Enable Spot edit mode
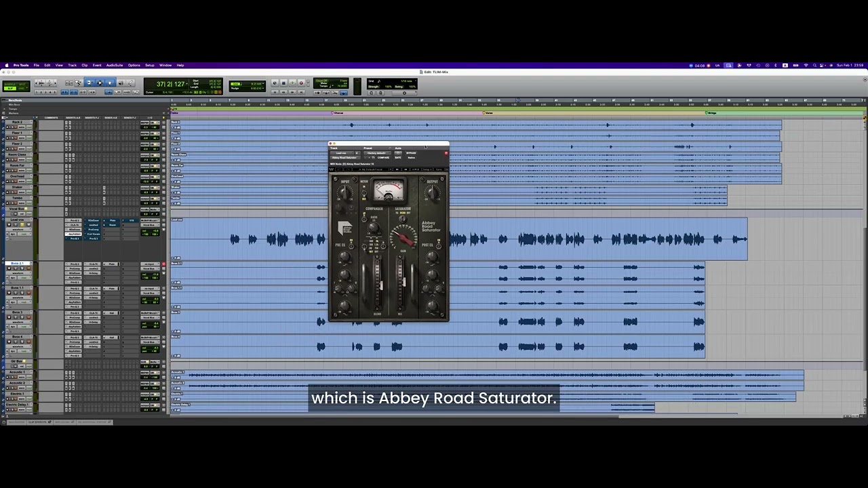 tap(22, 84)
